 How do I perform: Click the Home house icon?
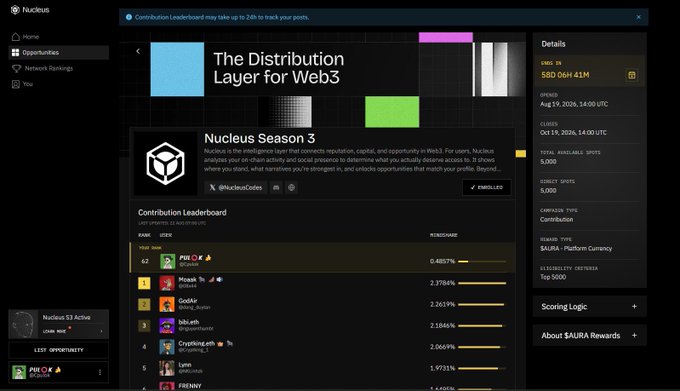(16, 37)
